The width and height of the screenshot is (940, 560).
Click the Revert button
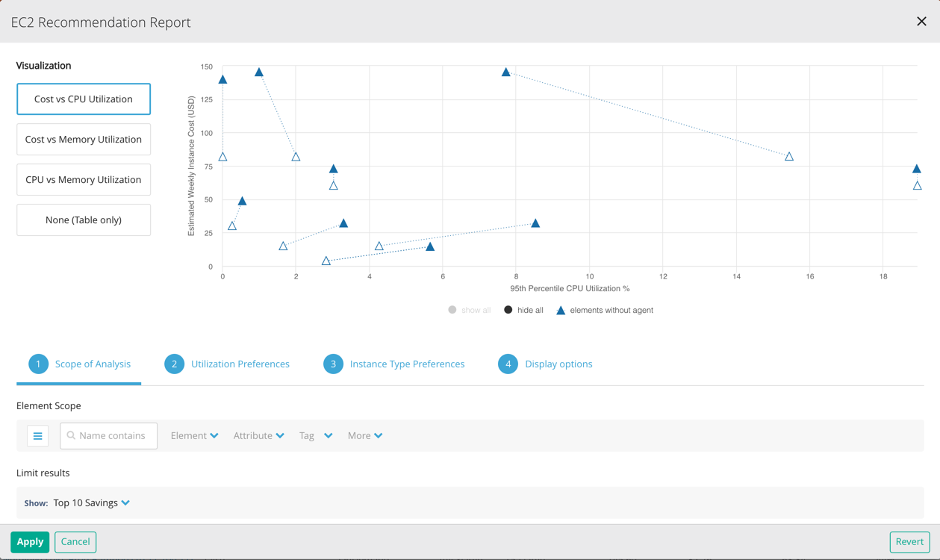[909, 542]
